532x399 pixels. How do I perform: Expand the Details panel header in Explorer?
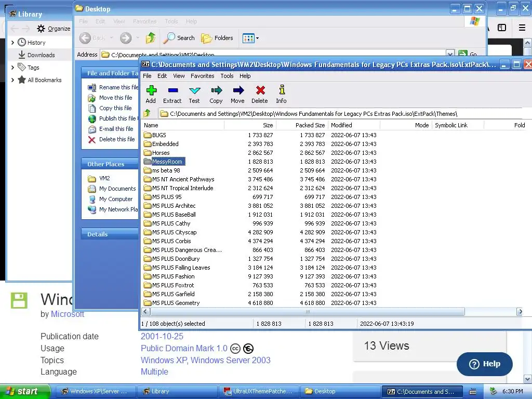(x=110, y=234)
